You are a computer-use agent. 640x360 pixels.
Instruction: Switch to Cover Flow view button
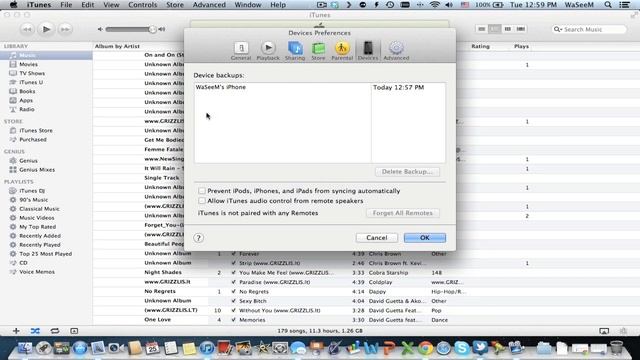pyautogui.click(x=520, y=29)
